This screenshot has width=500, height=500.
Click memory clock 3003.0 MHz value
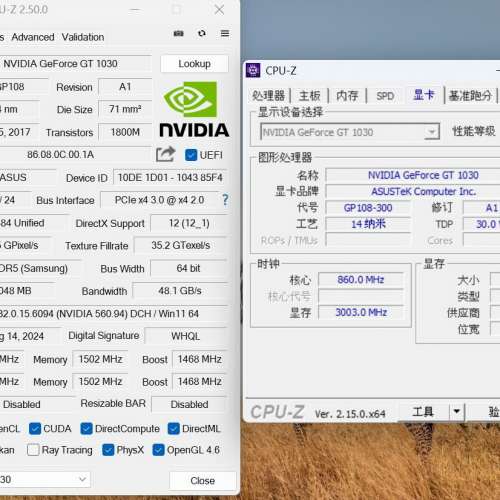[x=361, y=312]
